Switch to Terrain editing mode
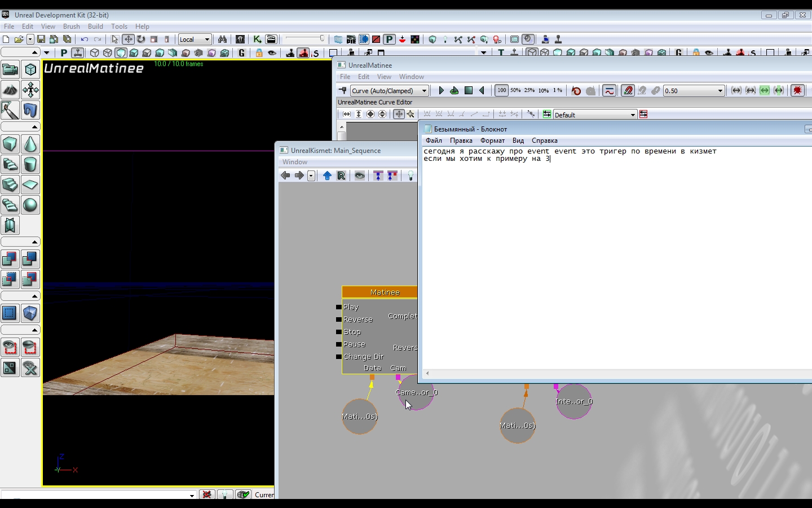The width and height of the screenshot is (812, 508). pos(10,90)
